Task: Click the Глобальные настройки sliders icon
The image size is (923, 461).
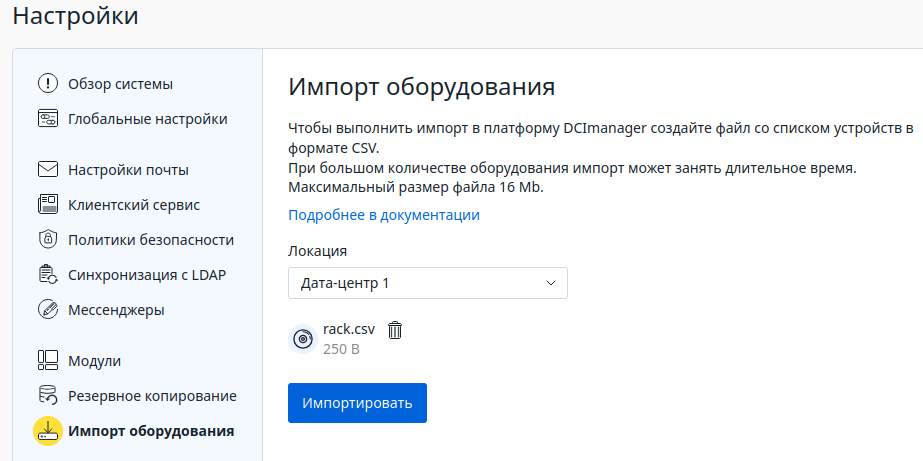Action: click(x=48, y=119)
